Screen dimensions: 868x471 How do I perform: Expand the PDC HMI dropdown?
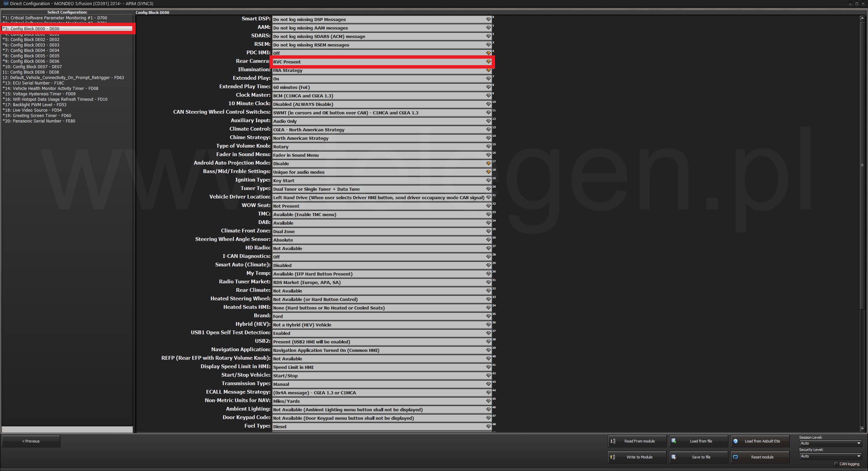(382, 53)
